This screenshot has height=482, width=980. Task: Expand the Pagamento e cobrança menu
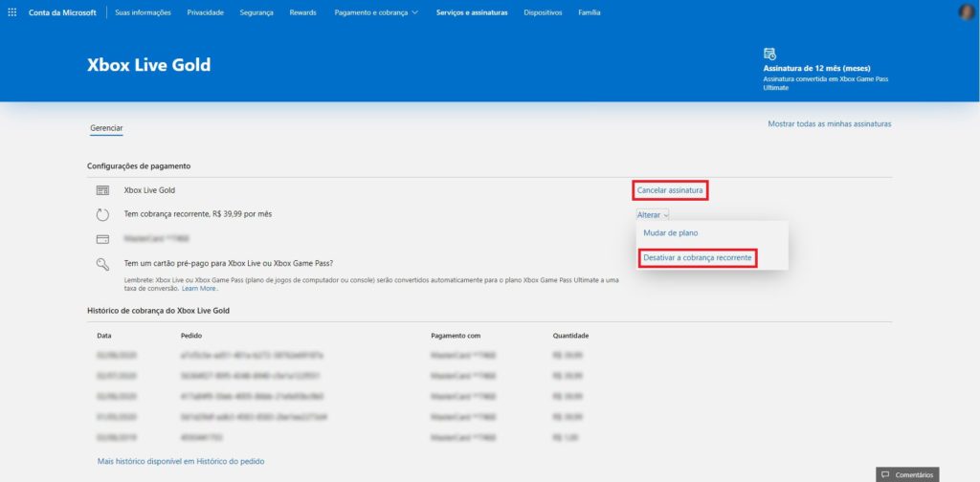click(x=376, y=12)
